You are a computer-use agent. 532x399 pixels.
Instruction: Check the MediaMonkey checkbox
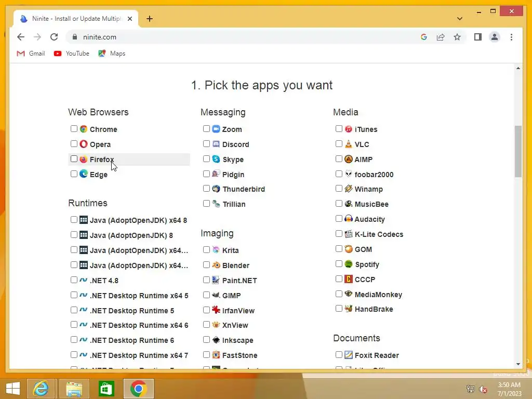339,294
